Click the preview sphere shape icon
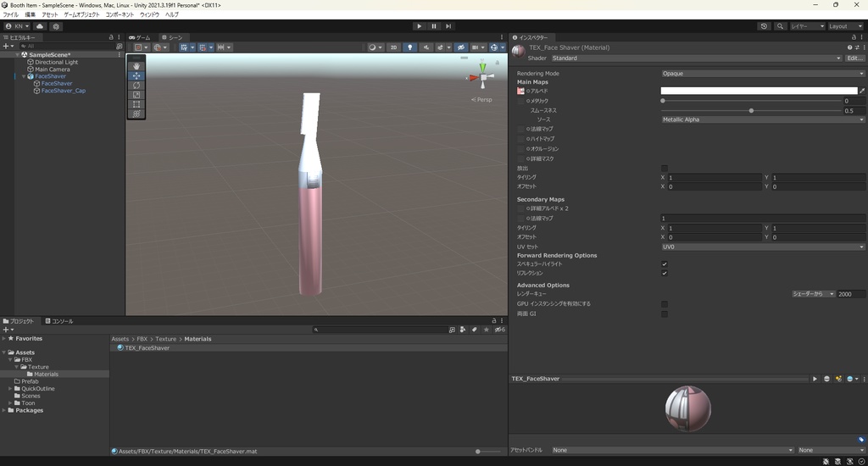 tap(826, 379)
